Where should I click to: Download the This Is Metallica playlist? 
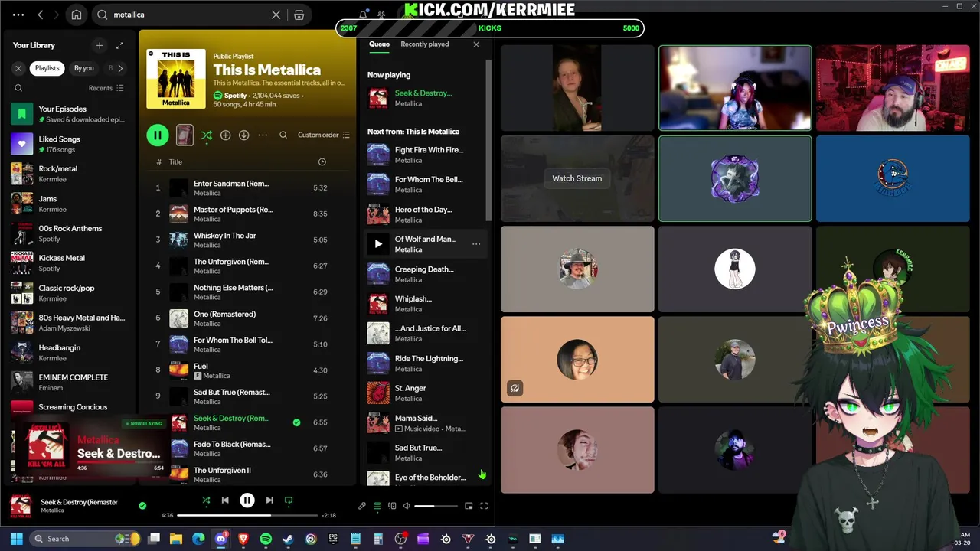243,135
